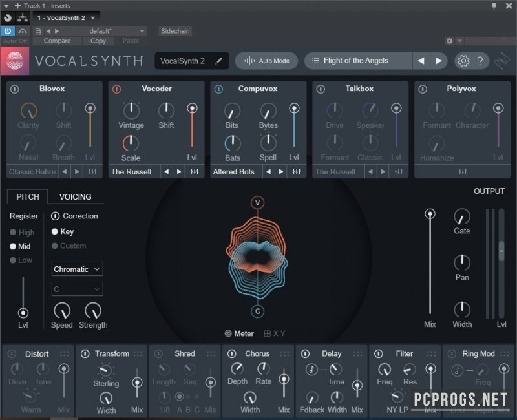Viewport: 517px width, 420px height.
Task: Select next Compuvox preset arrow
Action: click(x=281, y=172)
